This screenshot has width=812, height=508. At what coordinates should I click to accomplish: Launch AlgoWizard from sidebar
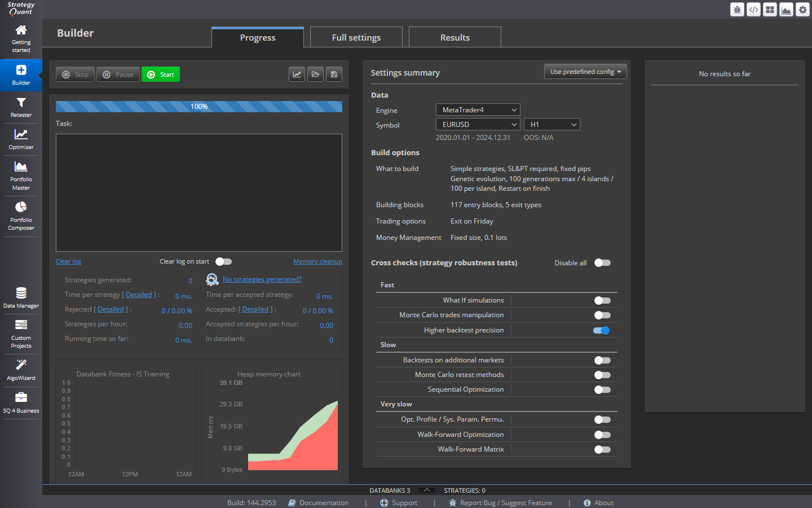tap(21, 370)
